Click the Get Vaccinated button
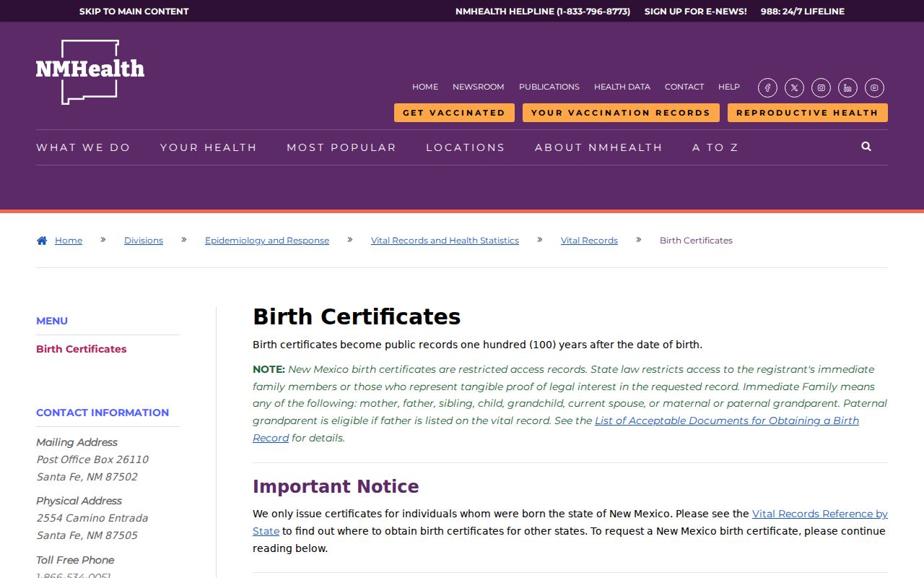This screenshot has height=578, width=924. pos(454,113)
